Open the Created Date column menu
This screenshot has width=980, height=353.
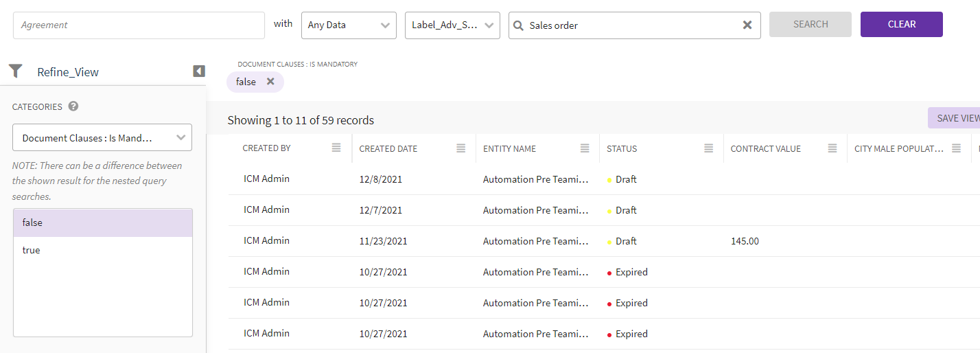tap(461, 148)
